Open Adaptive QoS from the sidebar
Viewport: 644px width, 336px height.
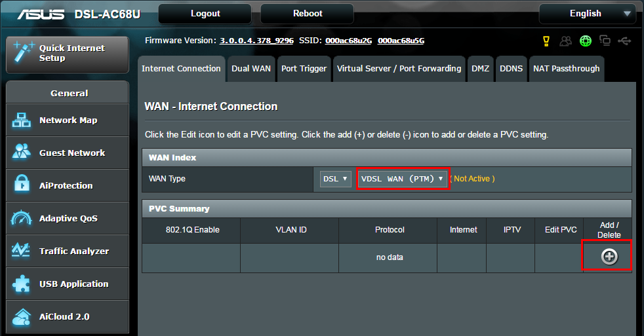tap(68, 219)
